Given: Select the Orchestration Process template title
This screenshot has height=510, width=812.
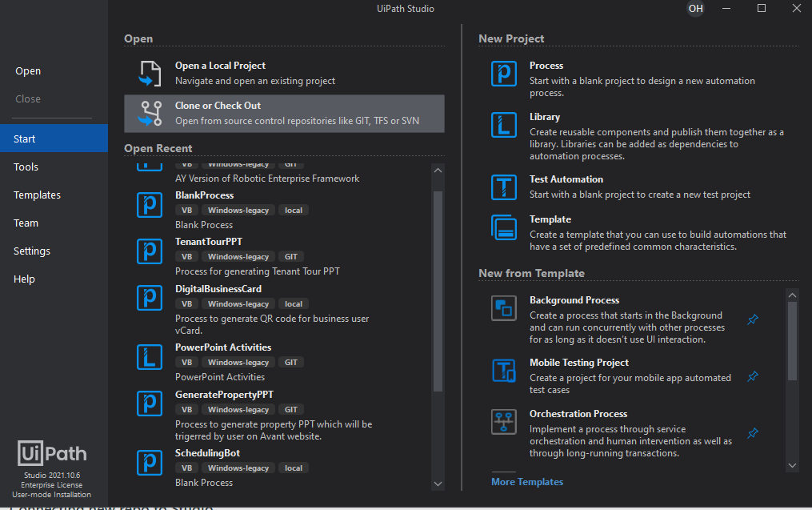Looking at the screenshot, I should 578,414.
